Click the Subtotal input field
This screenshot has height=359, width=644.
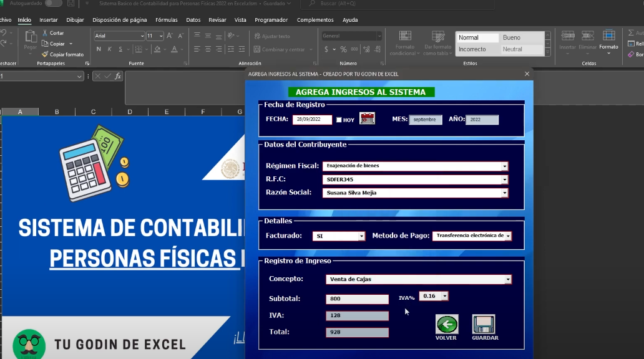point(357,299)
